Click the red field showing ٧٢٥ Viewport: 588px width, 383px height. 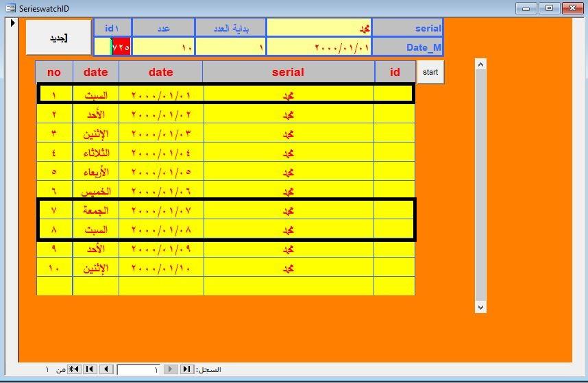click(x=121, y=47)
